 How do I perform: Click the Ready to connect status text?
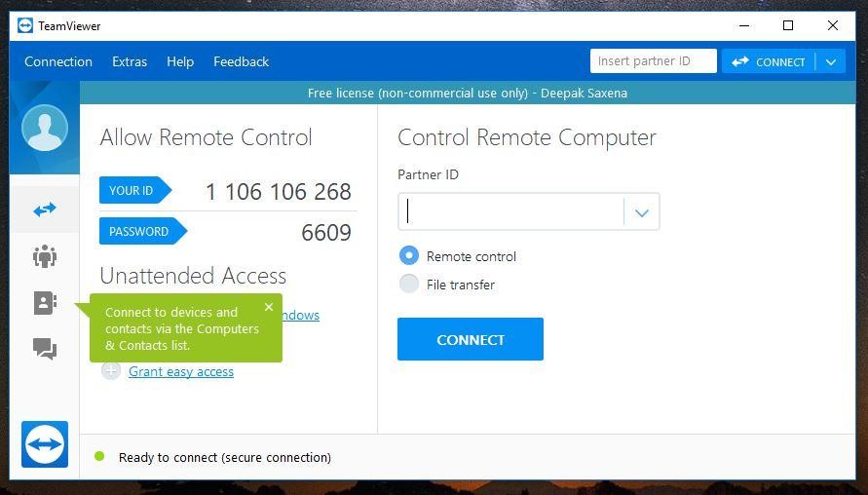pos(225,457)
